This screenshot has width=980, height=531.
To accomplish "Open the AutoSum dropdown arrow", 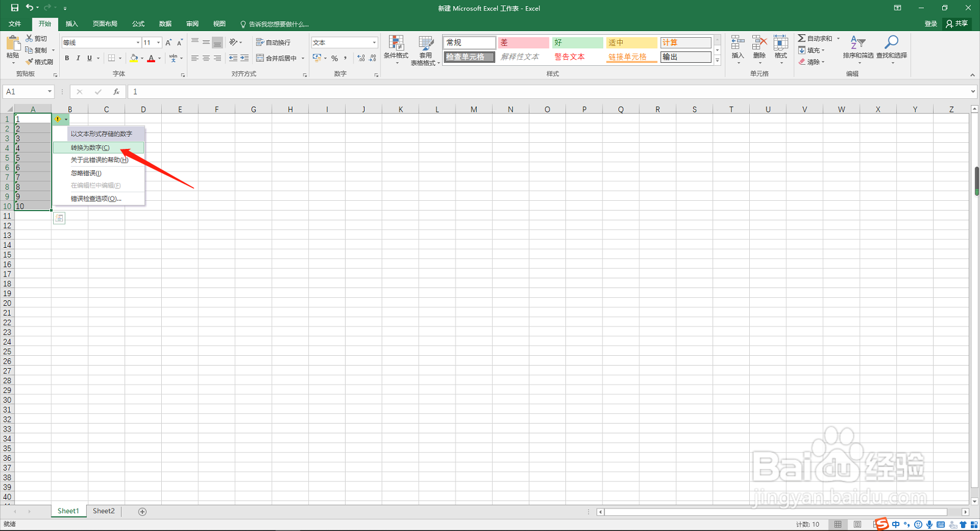I will [838, 38].
